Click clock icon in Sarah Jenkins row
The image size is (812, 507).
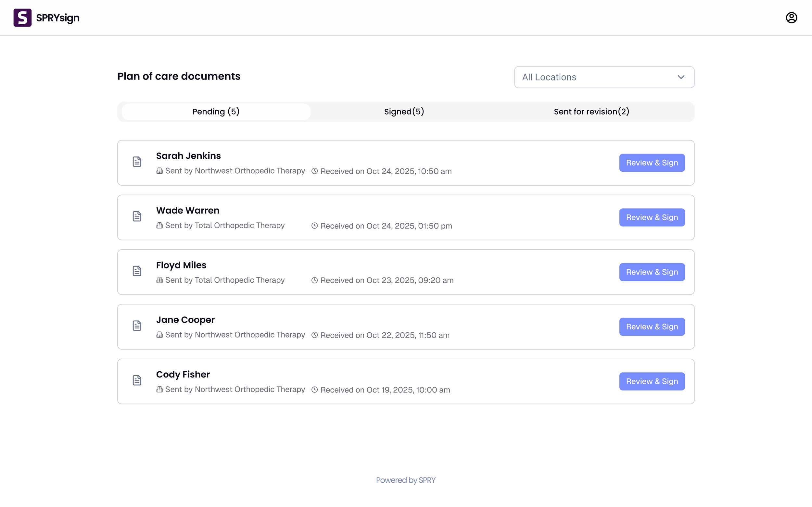[314, 171]
